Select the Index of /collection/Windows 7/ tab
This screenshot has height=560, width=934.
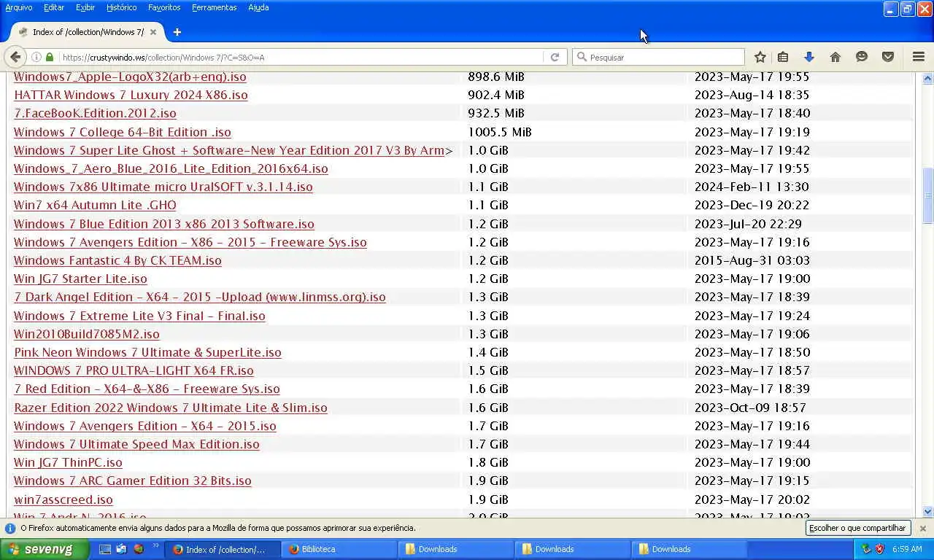(x=88, y=32)
